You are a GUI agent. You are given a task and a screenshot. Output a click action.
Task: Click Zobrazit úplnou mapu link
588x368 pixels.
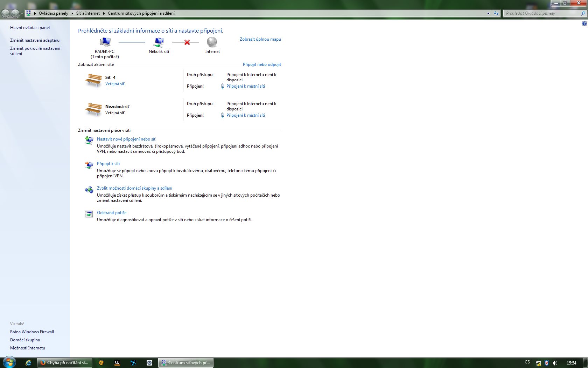pyautogui.click(x=260, y=39)
